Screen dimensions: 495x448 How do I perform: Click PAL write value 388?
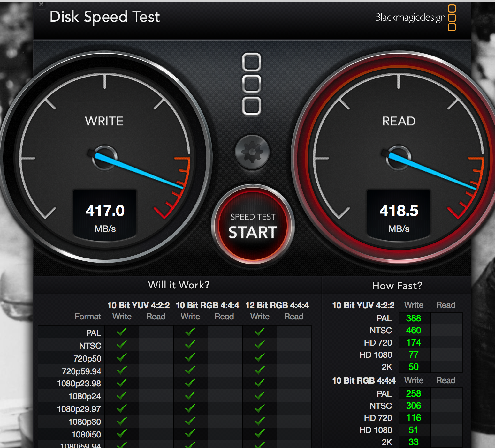pyautogui.click(x=414, y=318)
